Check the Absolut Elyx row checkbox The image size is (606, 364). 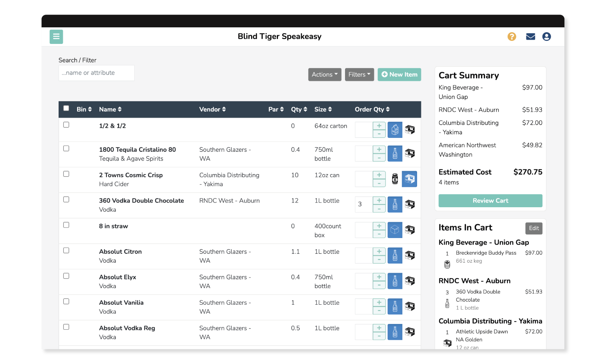click(66, 276)
